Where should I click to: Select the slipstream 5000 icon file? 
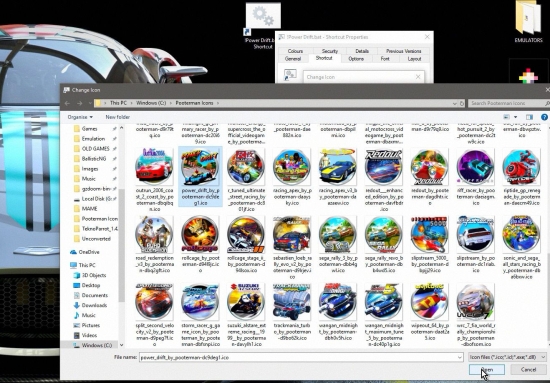[429, 244]
